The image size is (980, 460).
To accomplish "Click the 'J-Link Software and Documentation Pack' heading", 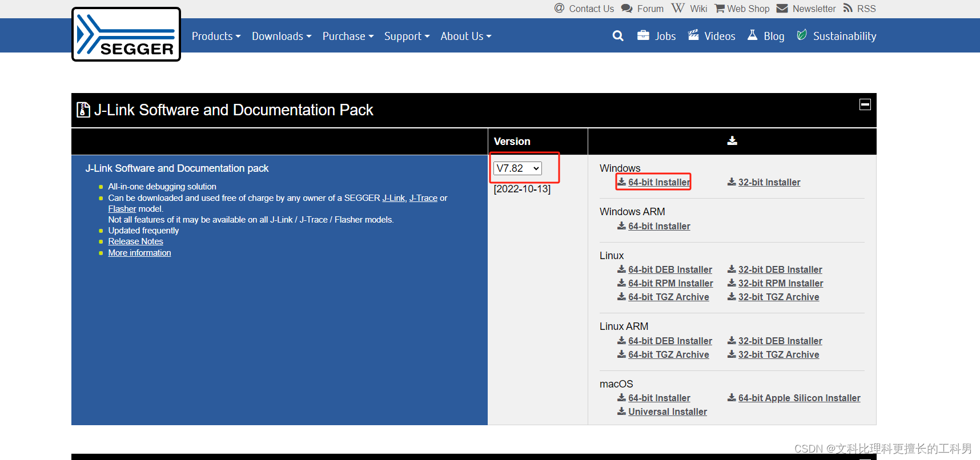I will pos(233,110).
